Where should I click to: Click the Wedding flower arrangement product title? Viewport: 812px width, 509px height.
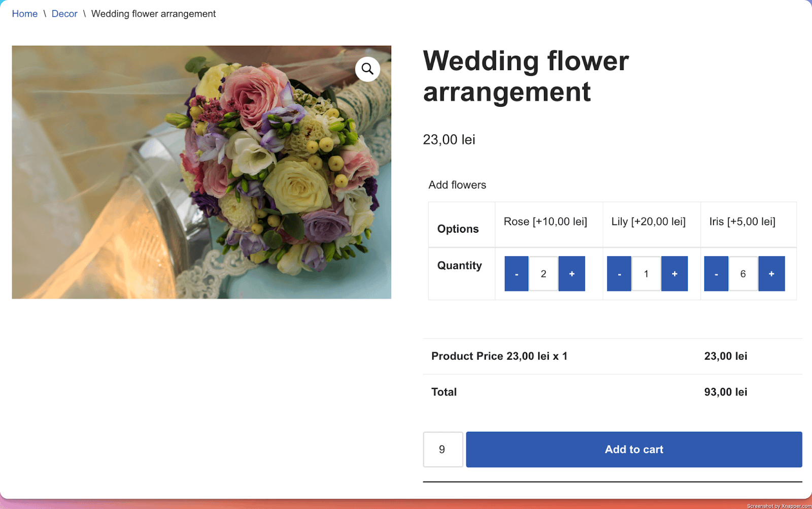(525, 76)
